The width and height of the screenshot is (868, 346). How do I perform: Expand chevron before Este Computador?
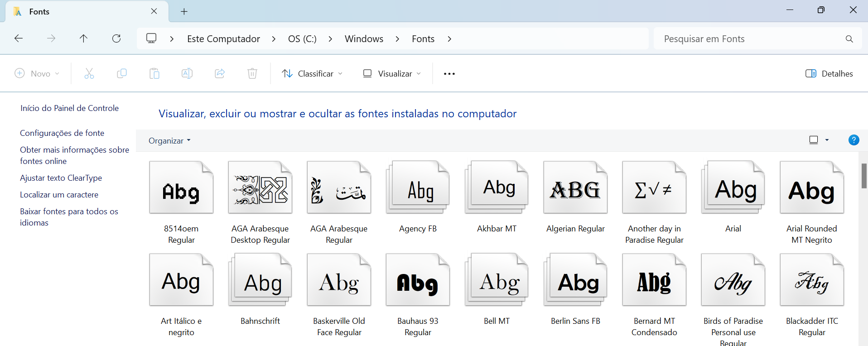(172, 39)
